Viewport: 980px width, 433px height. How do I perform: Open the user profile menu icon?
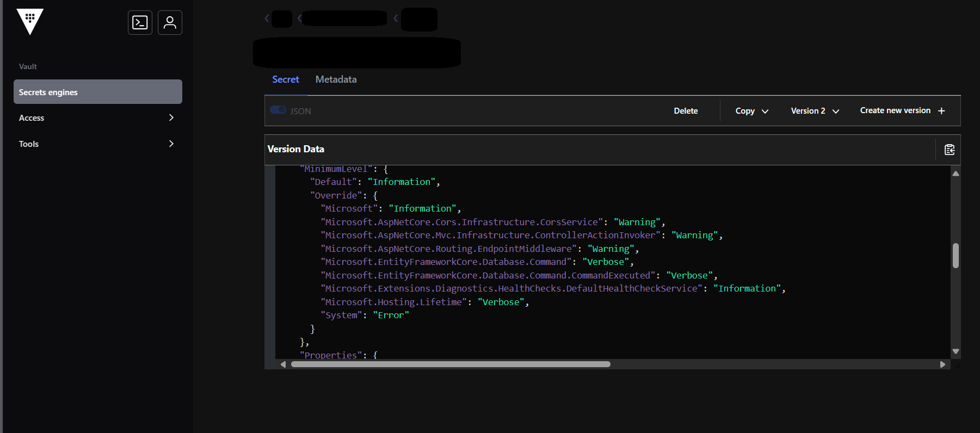[x=170, y=22]
